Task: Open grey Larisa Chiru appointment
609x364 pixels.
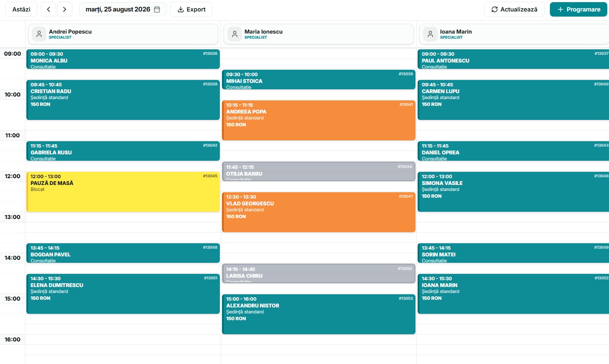Action: [x=319, y=273]
